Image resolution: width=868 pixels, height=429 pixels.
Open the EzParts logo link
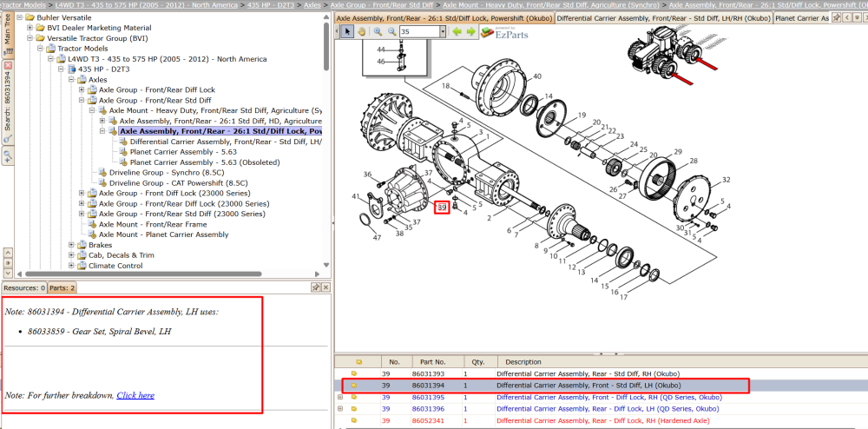tap(504, 33)
